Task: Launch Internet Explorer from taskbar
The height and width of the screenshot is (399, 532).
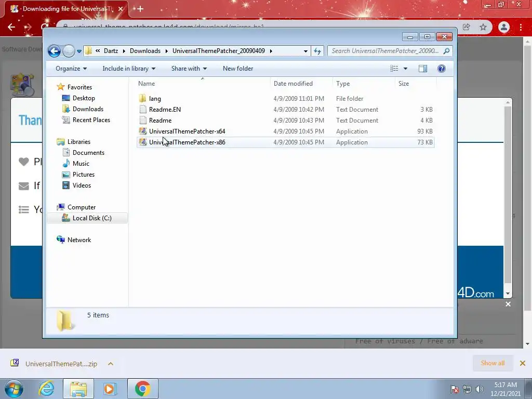Action: 46,389
